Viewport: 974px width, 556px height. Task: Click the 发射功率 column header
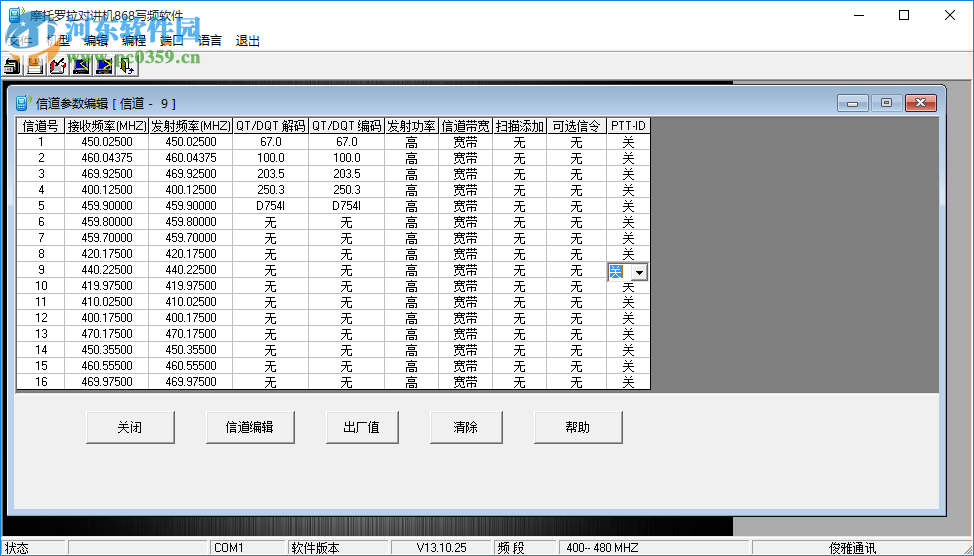411,126
